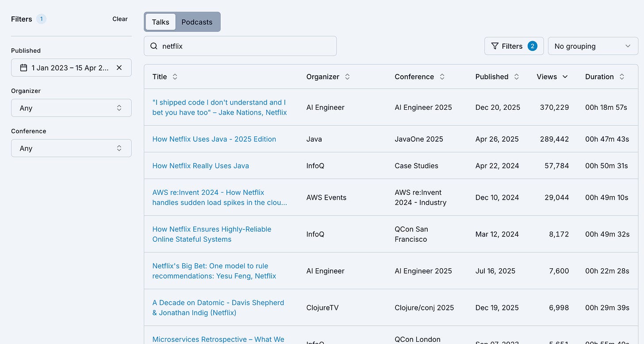Click the Mar 12, 2024 published date
The height and width of the screenshot is (344, 644).
pos(497,234)
